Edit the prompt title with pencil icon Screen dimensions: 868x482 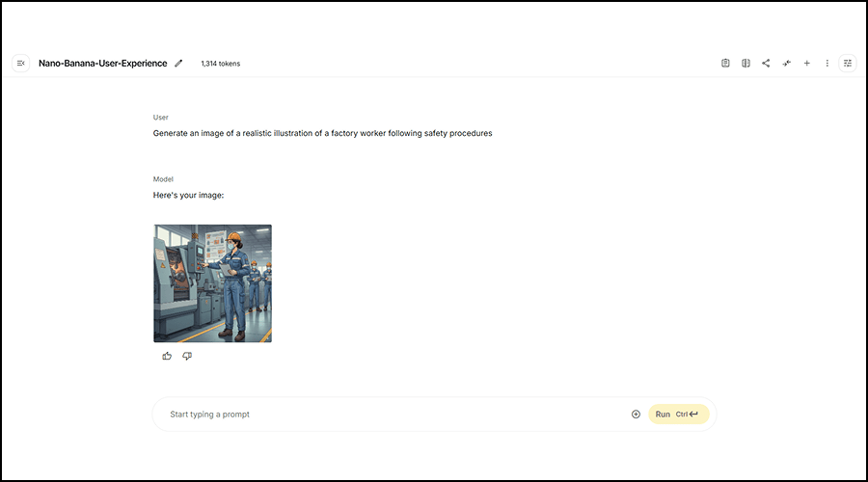pyautogui.click(x=178, y=63)
